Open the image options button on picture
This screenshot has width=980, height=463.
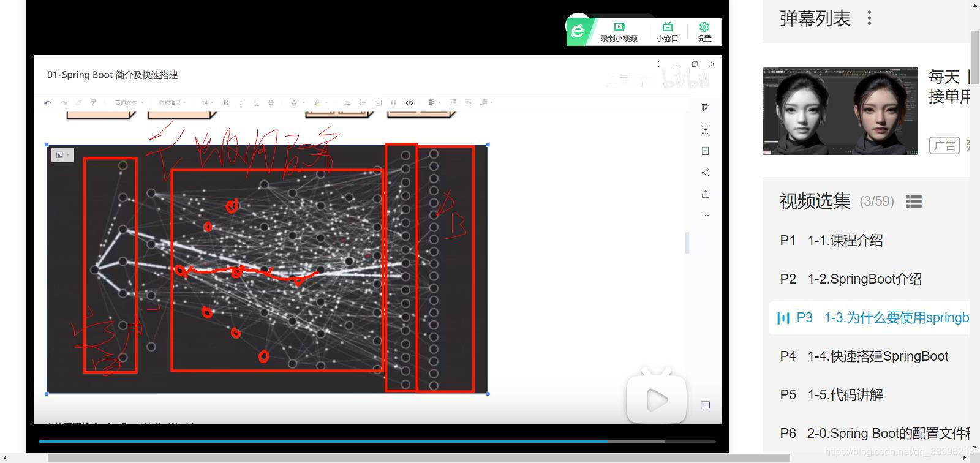click(62, 155)
